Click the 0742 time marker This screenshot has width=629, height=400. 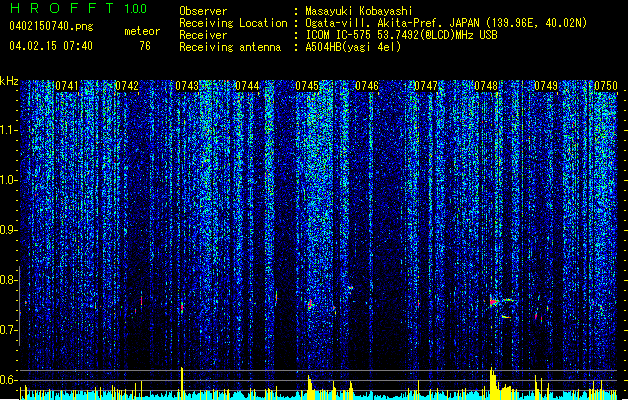127,86
